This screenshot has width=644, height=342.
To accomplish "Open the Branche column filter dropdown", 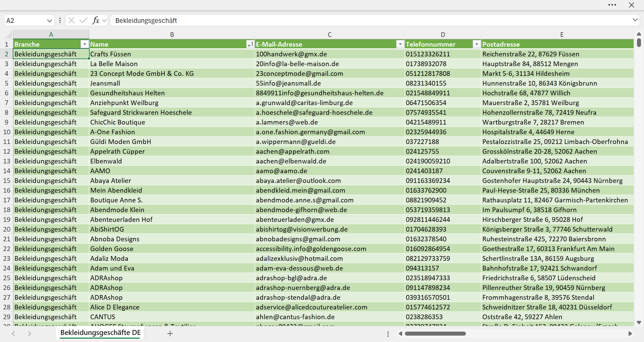I will tap(85, 44).
